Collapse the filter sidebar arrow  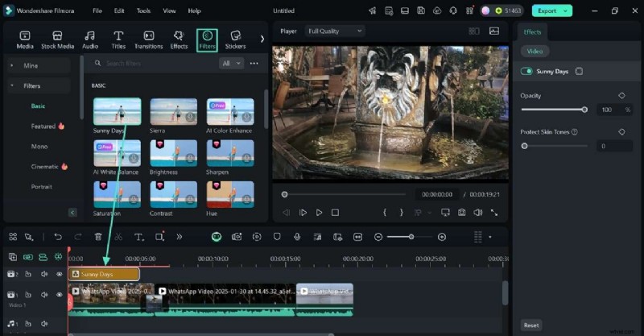pos(72,213)
